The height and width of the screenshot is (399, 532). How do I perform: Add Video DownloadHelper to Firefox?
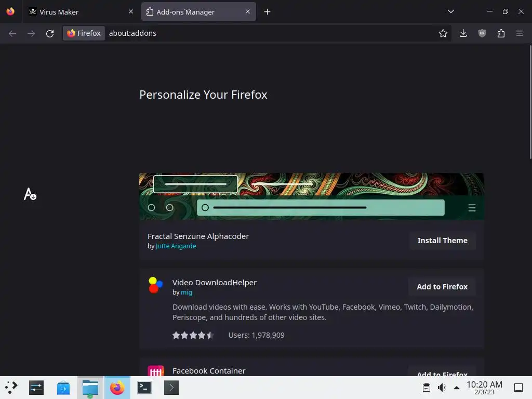pyautogui.click(x=442, y=287)
